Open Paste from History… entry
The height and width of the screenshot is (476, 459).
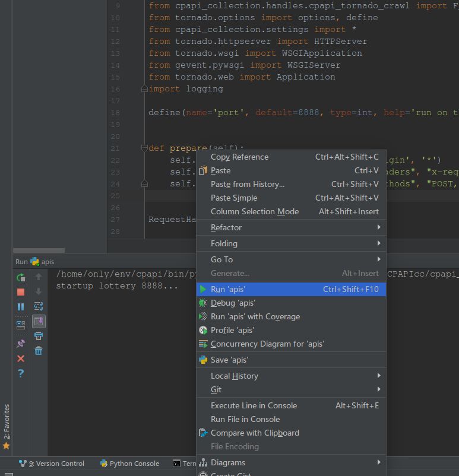[x=291, y=184]
